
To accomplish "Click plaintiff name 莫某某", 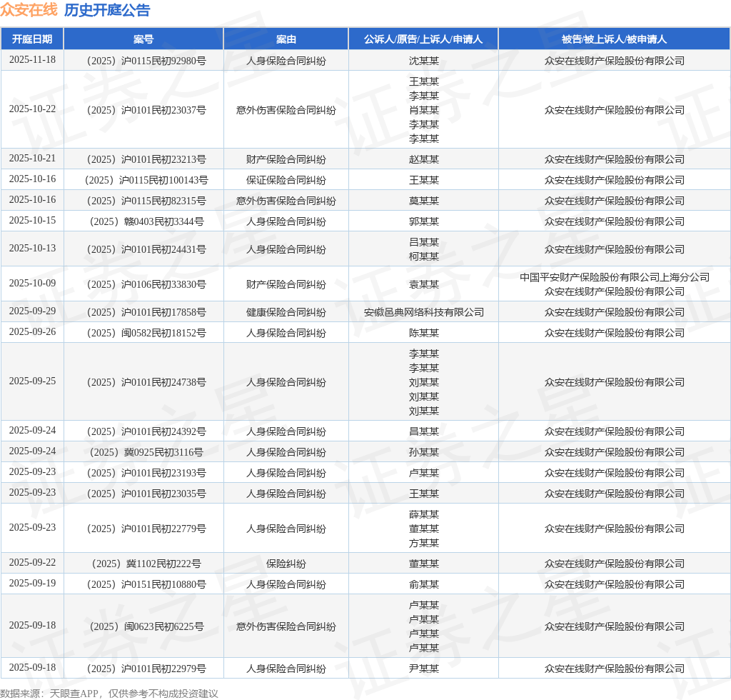I will 424,201.
